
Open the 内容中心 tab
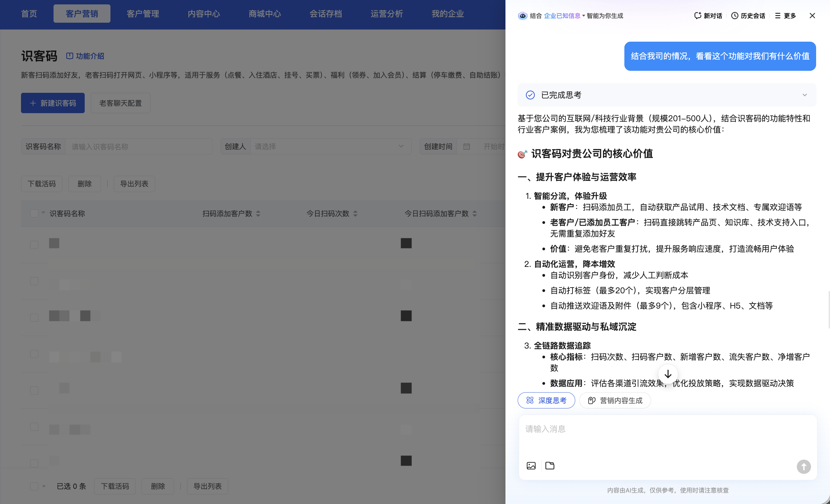[204, 14]
